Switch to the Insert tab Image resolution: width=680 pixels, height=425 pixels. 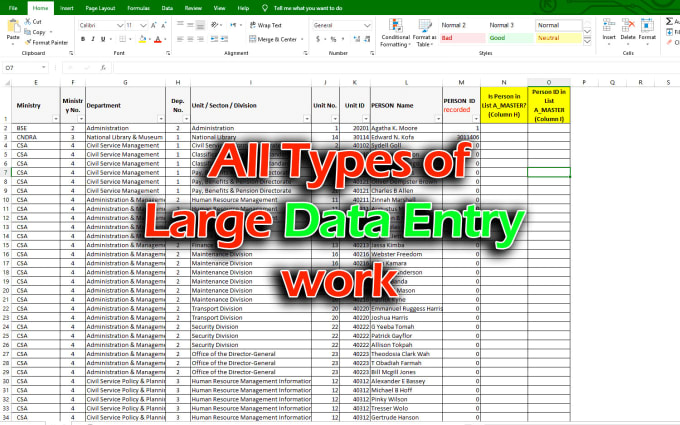pyautogui.click(x=66, y=8)
